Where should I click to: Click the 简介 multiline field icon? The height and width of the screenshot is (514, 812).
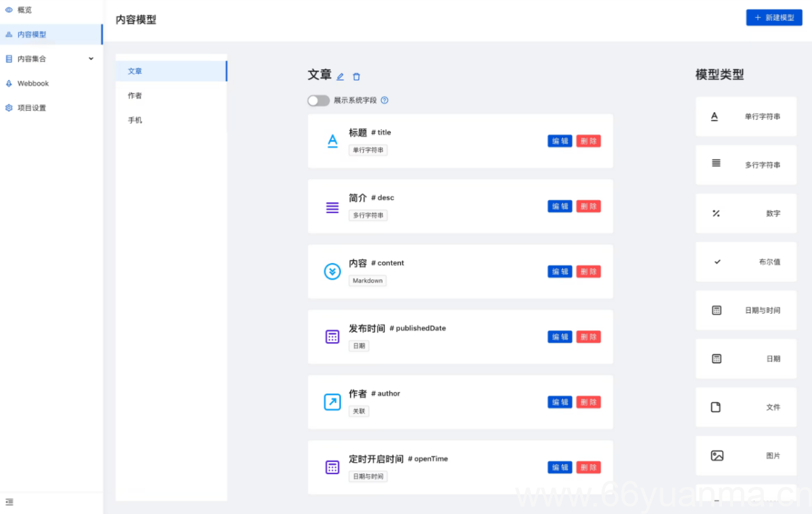[332, 207]
